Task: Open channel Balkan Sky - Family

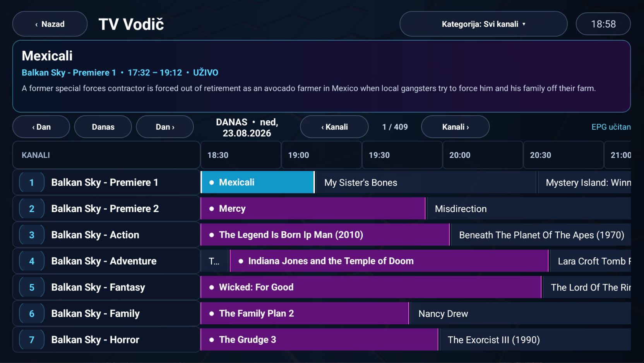Action: point(106,313)
